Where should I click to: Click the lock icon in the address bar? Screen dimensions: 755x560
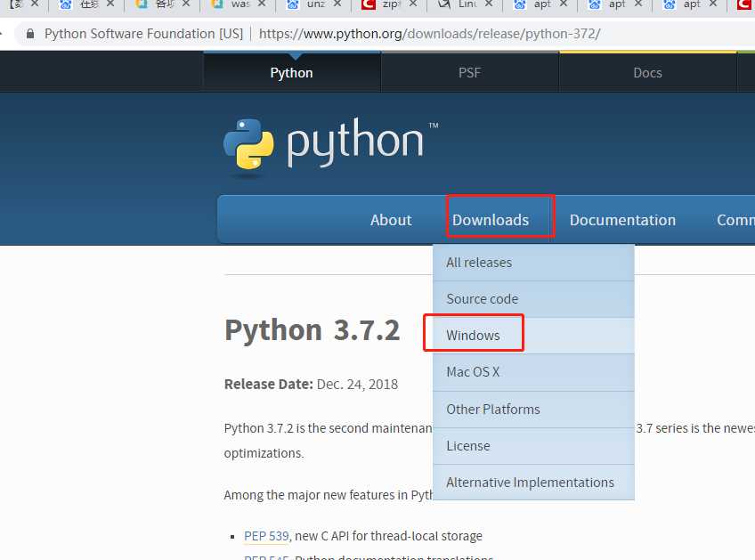click(x=30, y=34)
